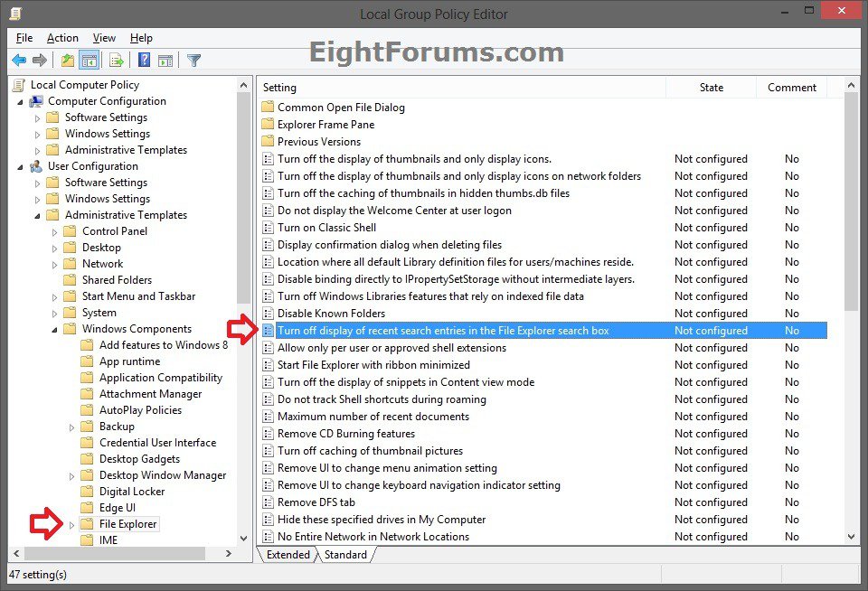Select 'No Entire Network in Network Locations' setting
Image resolution: width=868 pixels, height=591 pixels.
544,536
